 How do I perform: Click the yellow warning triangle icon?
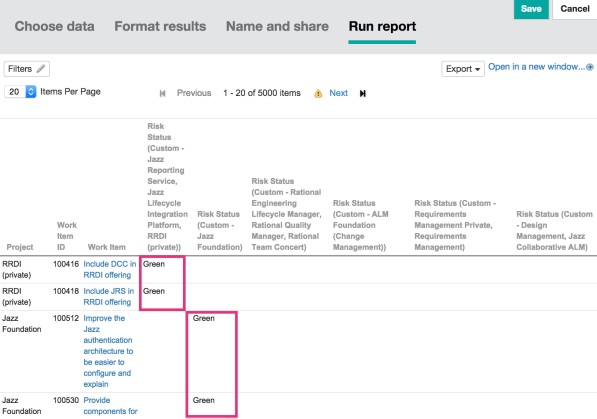click(x=318, y=93)
